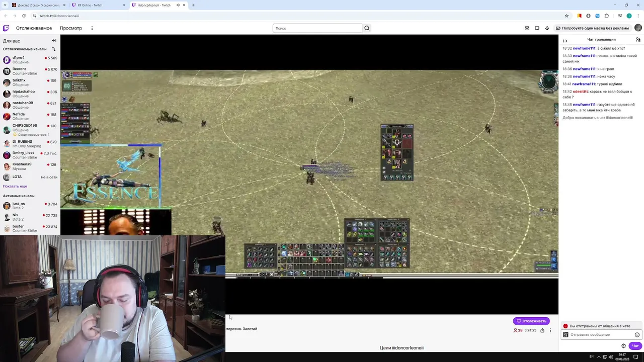Click the Отслеживать follow button
The image size is (644, 362).
click(x=531, y=321)
